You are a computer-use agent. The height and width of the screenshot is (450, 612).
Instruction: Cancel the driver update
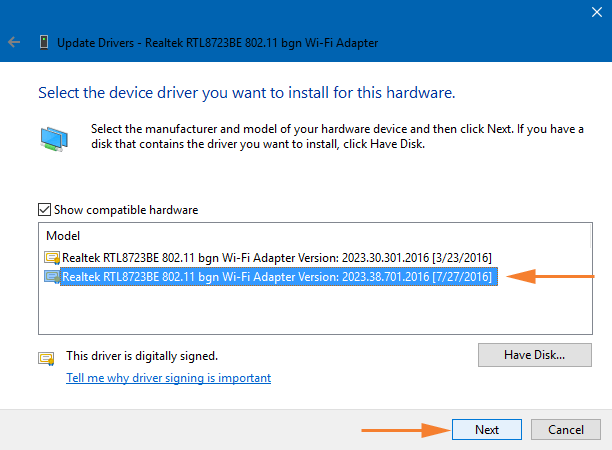(565, 429)
